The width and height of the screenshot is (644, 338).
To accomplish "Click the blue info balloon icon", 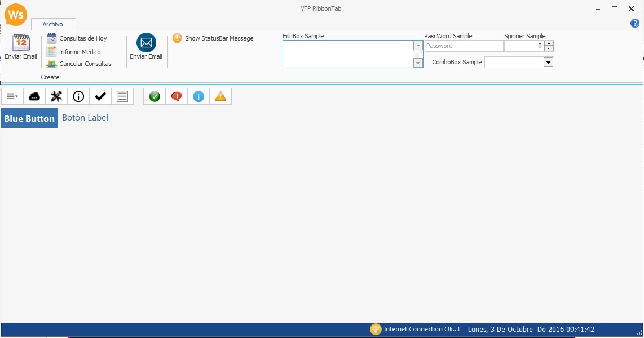I will pos(198,96).
